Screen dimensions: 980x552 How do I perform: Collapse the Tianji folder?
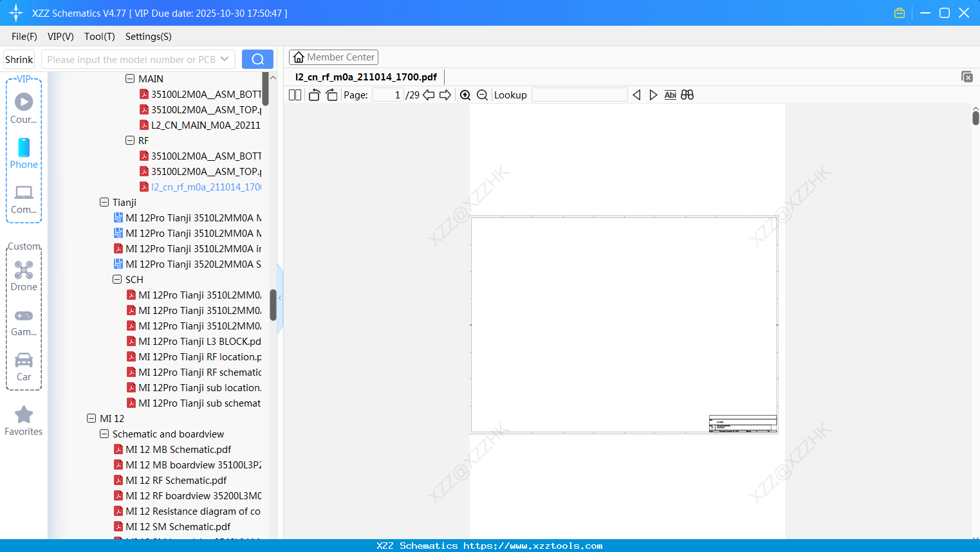tap(104, 202)
